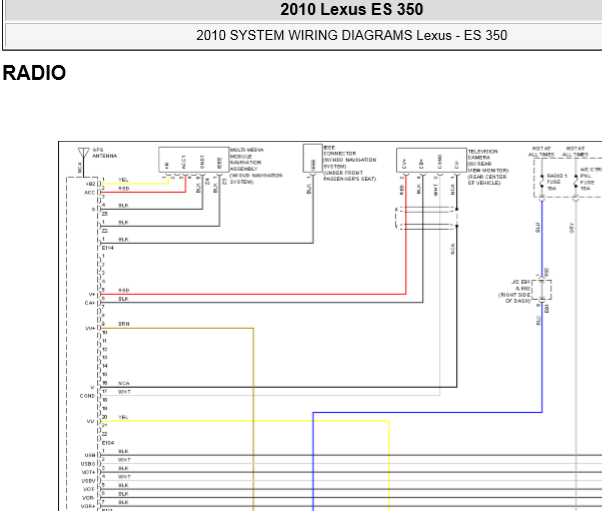Click the 'VOT+' pin label
This screenshot has width=602, height=511.
(x=88, y=472)
